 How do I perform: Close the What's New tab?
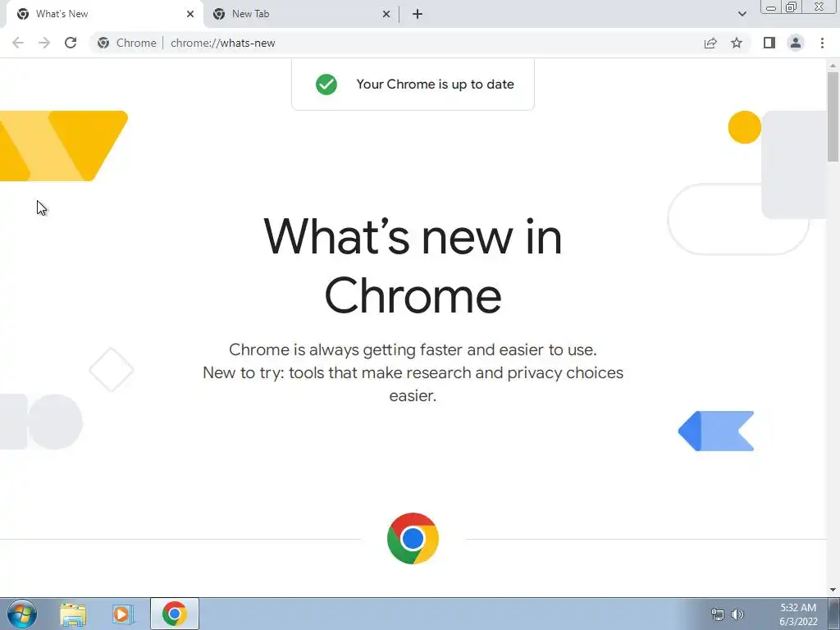(x=190, y=14)
